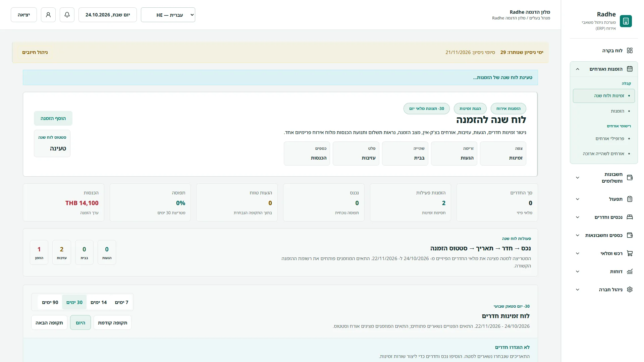
Task: Select the 14 ימים range option
Action: pos(99,302)
